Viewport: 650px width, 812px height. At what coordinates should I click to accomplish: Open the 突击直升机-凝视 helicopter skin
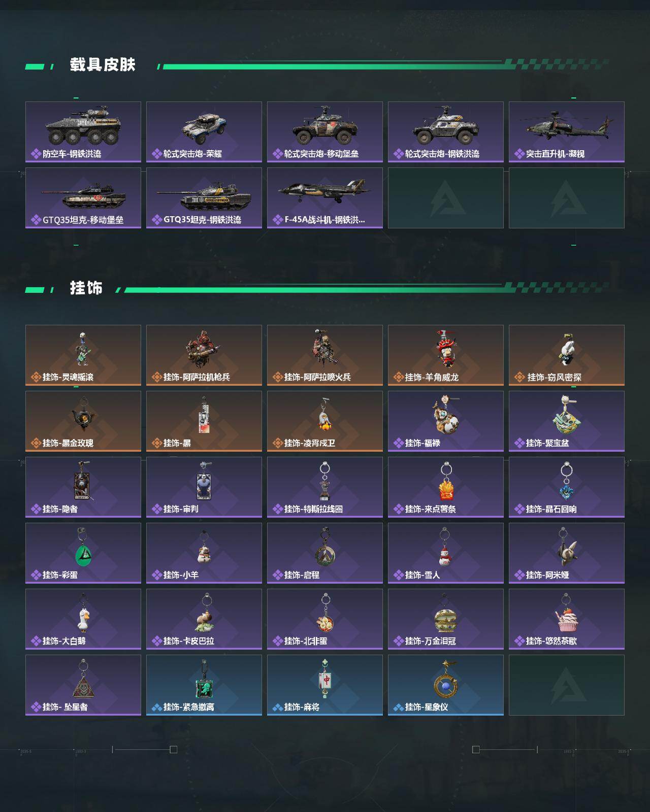pos(567,132)
